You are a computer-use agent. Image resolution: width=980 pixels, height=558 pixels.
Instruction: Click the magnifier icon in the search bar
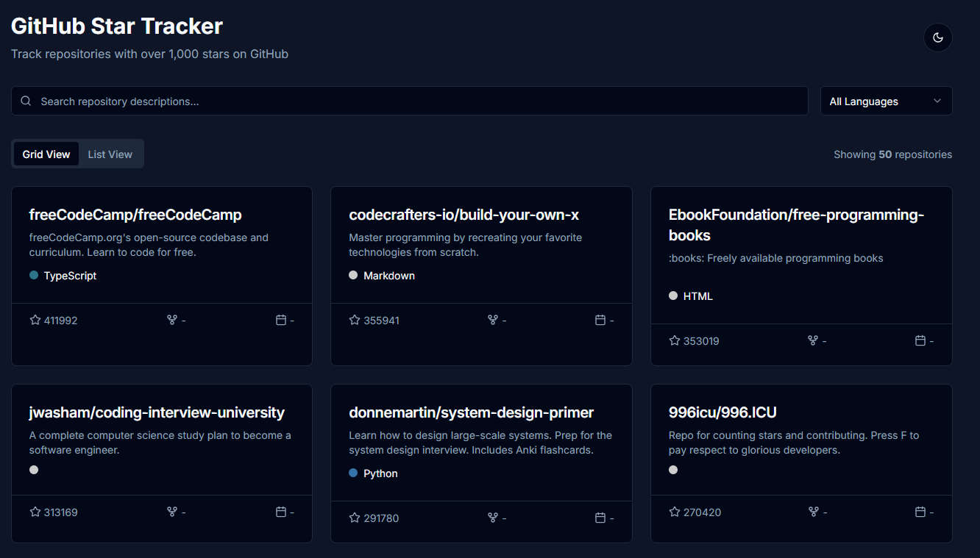26,101
